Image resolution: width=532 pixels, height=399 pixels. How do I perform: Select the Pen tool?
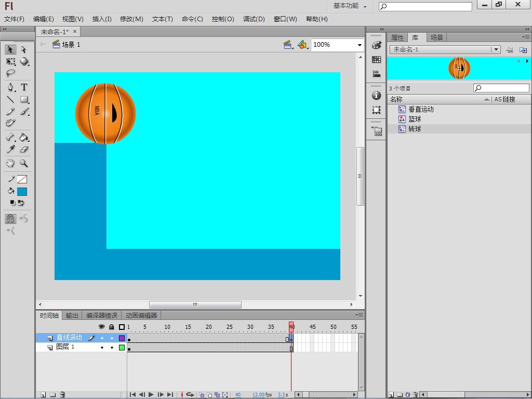[x=10, y=87]
